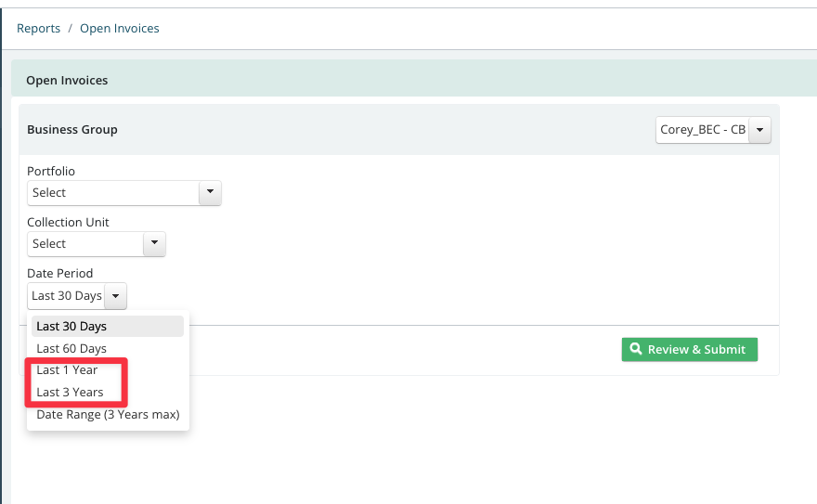Click the Corey_BEC - CB business group field
The height and width of the screenshot is (504, 817).
713,130
